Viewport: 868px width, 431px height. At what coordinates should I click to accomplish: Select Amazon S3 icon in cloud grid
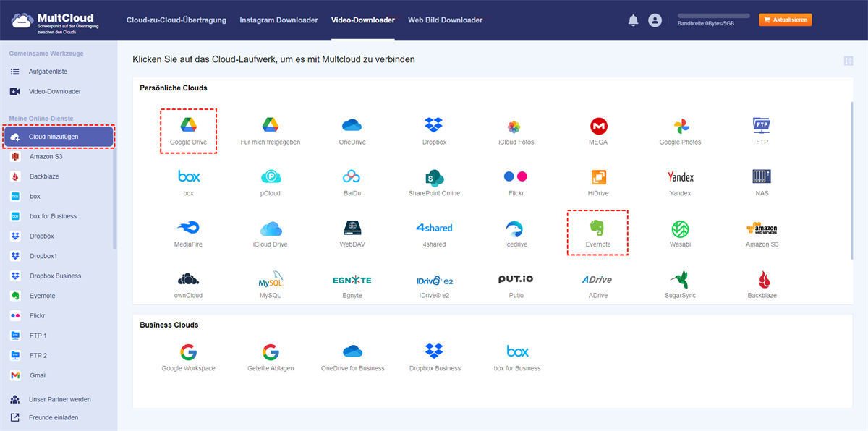[762, 229]
